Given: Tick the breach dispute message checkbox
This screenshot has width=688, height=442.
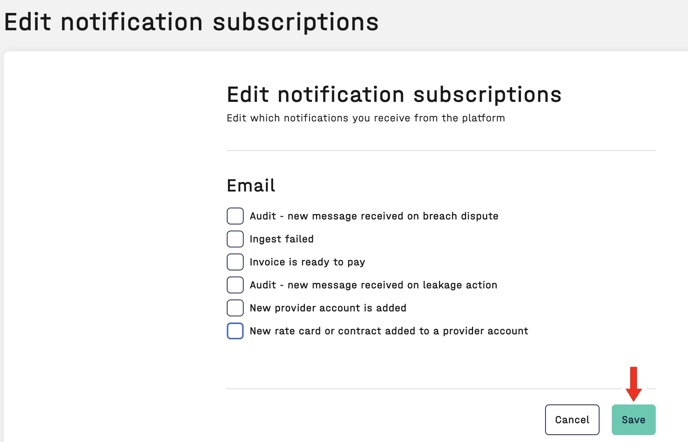Looking at the screenshot, I should [235, 216].
